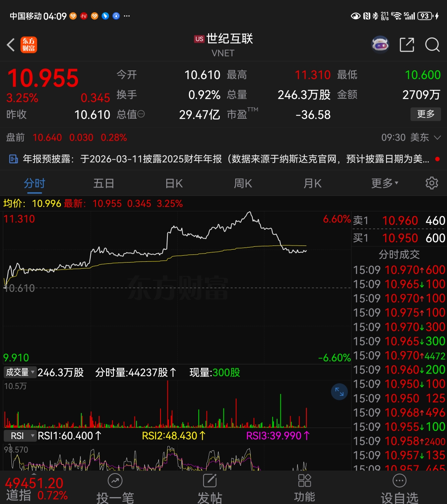Tap the 市盈 -36.58 value
This screenshot has width=447, height=504.
point(313,115)
